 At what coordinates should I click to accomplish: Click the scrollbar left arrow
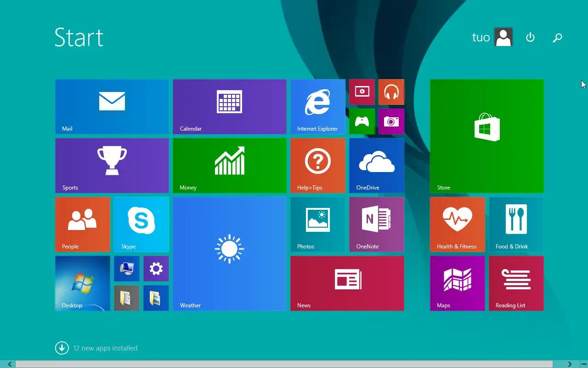(9, 364)
